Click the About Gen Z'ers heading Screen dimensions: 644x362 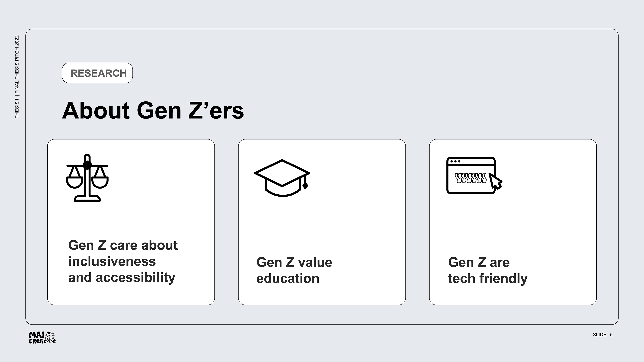point(153,110)
